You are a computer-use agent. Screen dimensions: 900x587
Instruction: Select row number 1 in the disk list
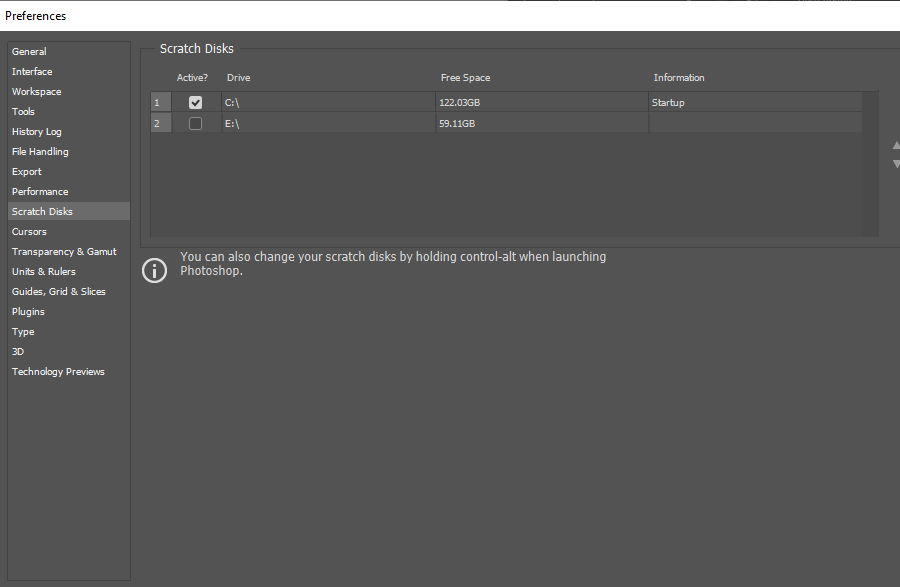click(161, 103)
